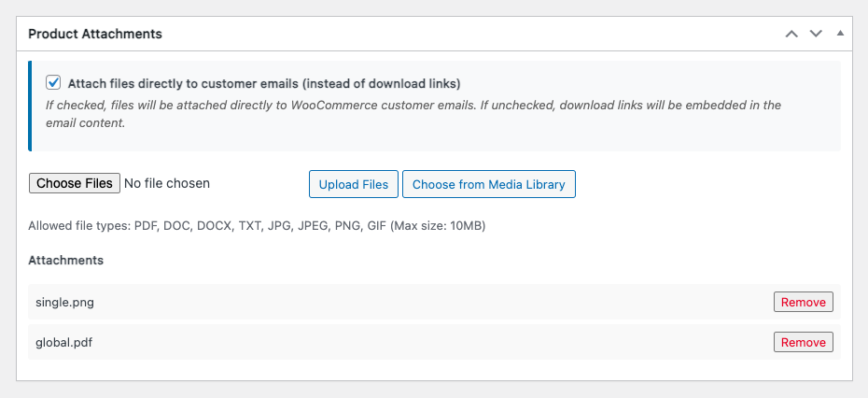Select the single.png file name

pyautogui.click(x=64, y=302)
